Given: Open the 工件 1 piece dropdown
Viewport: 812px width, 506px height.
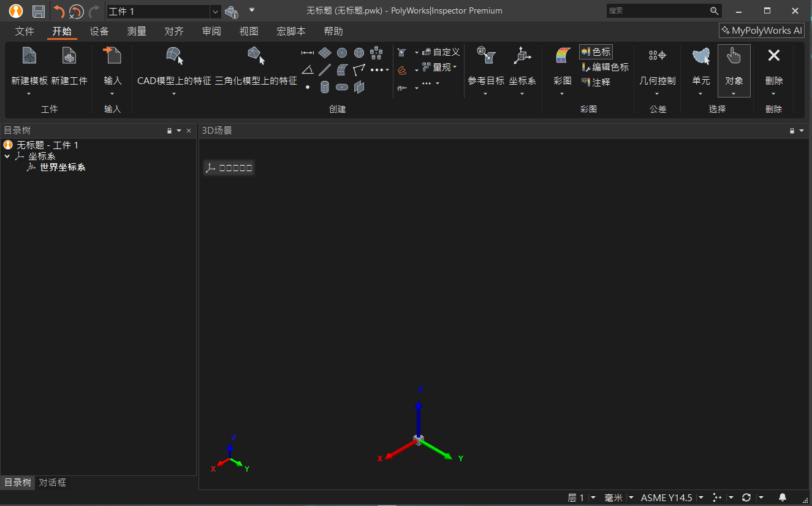Looking at the screenshot, I should (x=215, y=12).
